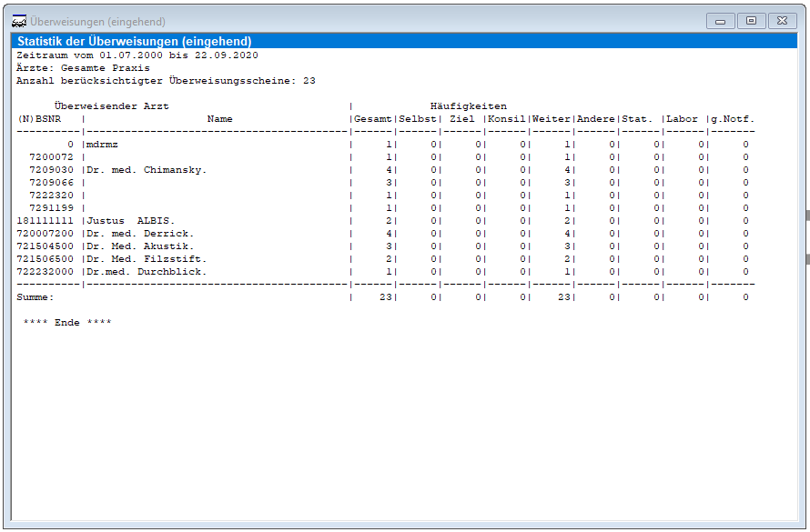Select the Dr.med. Durchblick entry

point(146,272)
